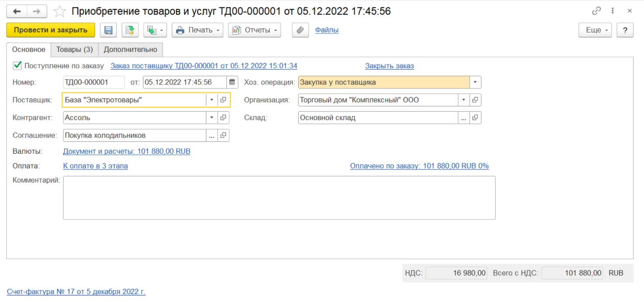The image size is (644, 302).
Task: Open the Дополнительно tab
Action: [130, 49]
